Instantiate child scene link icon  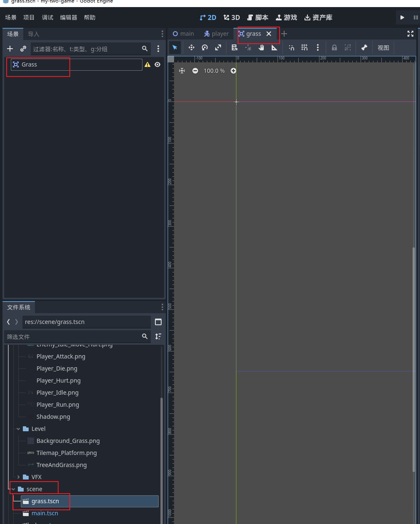click(x=23, y=49)
